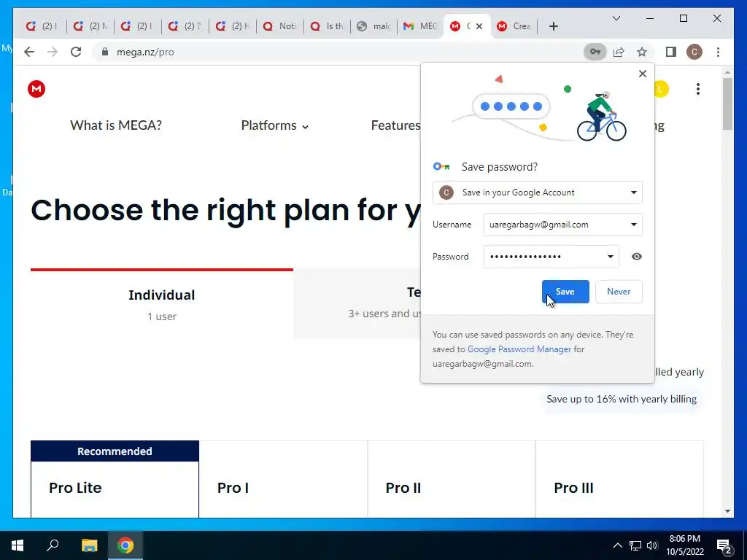
Task: Open the notification center icon
Action: click(x=724, y=545)
